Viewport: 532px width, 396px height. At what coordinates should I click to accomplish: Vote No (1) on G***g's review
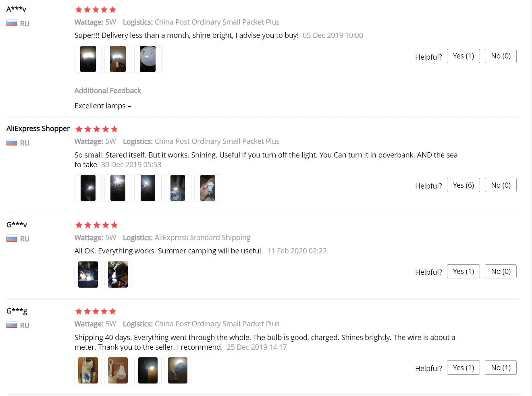[x=501, y=368]
